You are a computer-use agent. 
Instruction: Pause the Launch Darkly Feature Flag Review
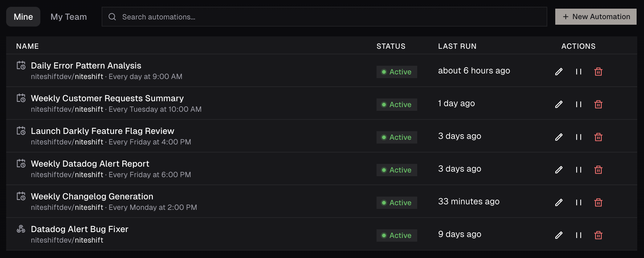[578, 137]
